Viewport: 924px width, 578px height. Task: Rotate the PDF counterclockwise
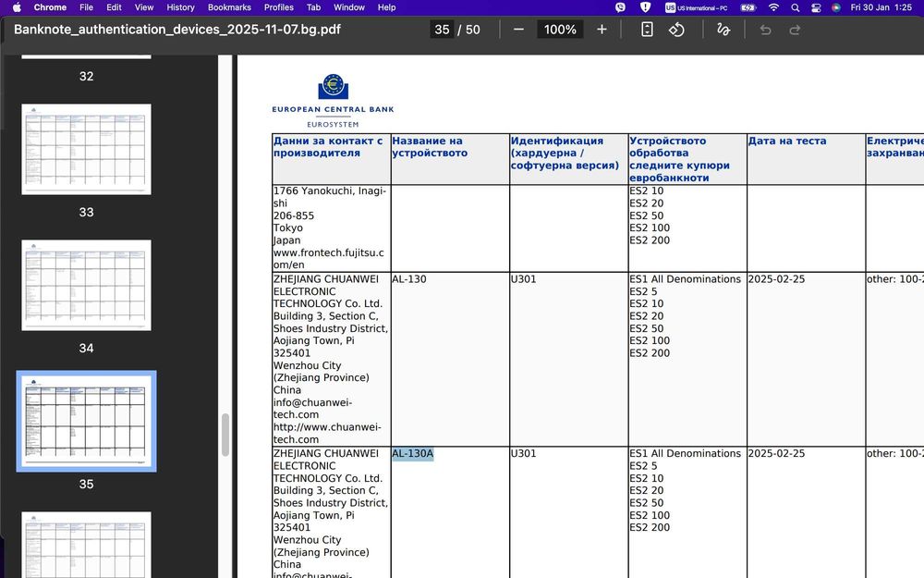click(x=676, y=30)
